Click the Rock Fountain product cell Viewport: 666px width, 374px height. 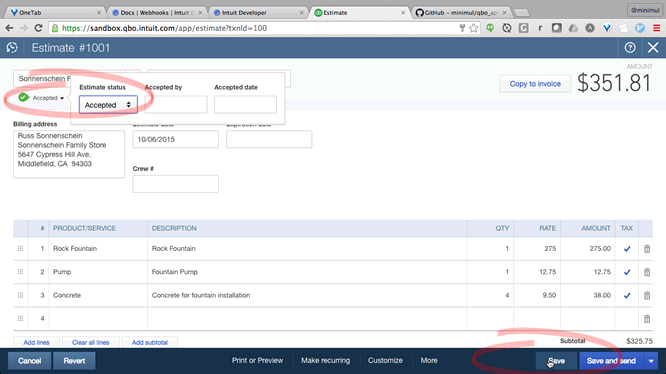(98, 249)
